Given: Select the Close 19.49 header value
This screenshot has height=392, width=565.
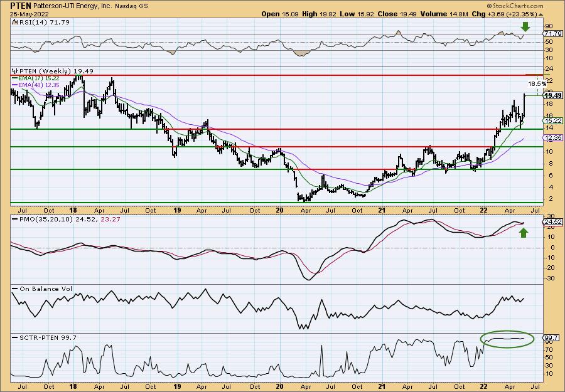Looking at the screenshot, I should click(397, 14).
